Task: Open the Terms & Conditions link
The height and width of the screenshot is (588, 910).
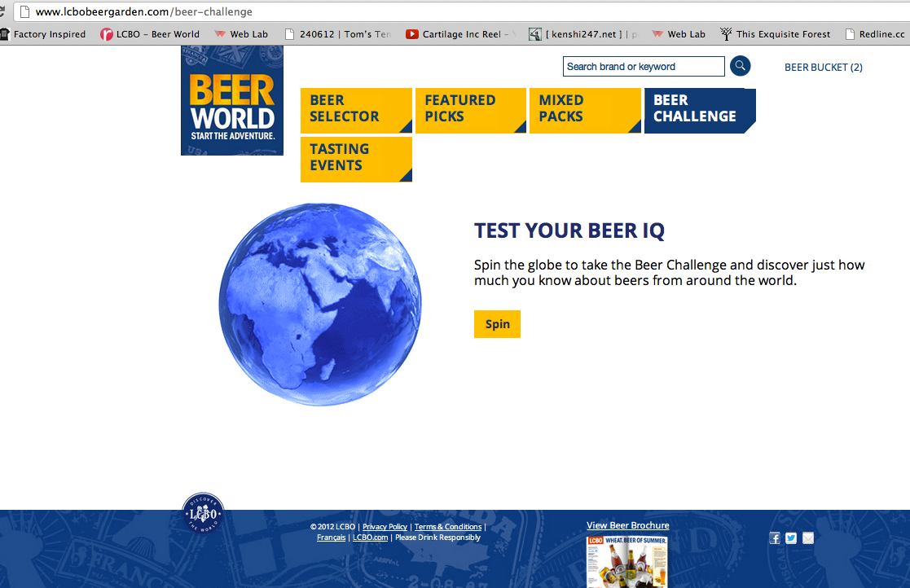Action: [448, 527]
